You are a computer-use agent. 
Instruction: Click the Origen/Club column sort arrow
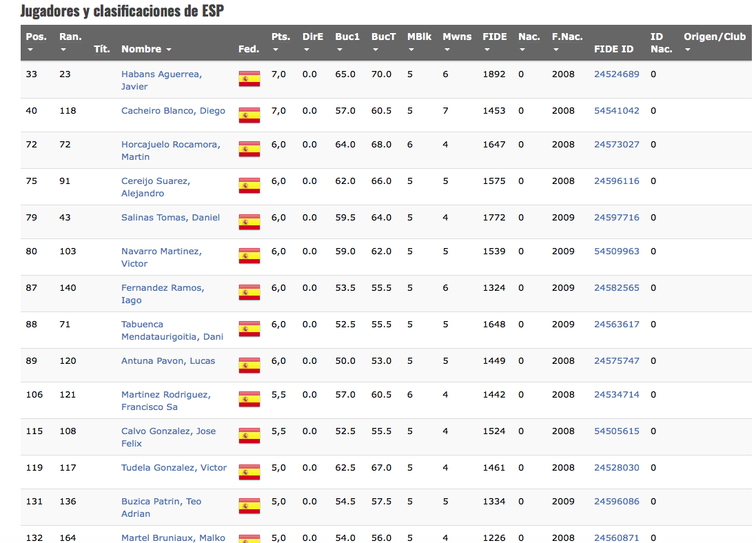(x=687, y=50)
